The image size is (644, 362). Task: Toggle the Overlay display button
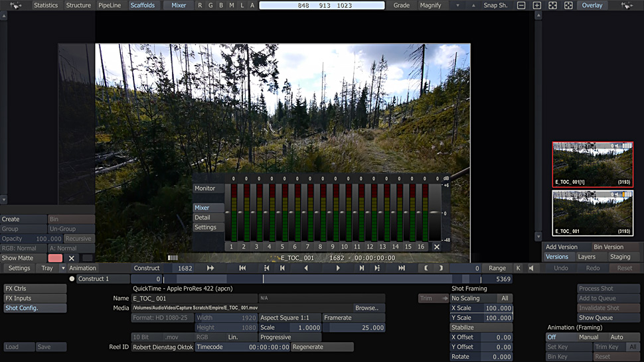tap(592, 5)
